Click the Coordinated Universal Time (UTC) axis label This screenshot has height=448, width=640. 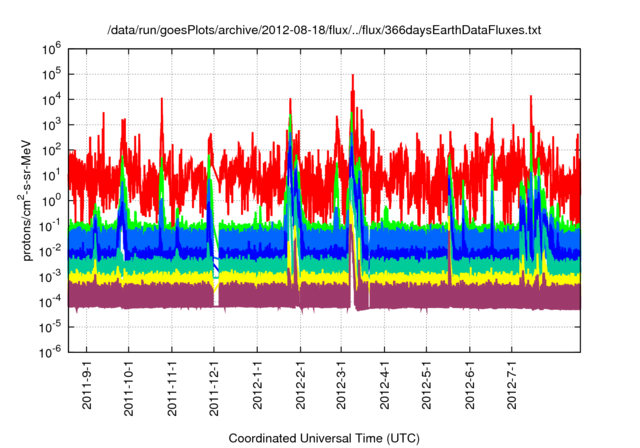[324, 438]
